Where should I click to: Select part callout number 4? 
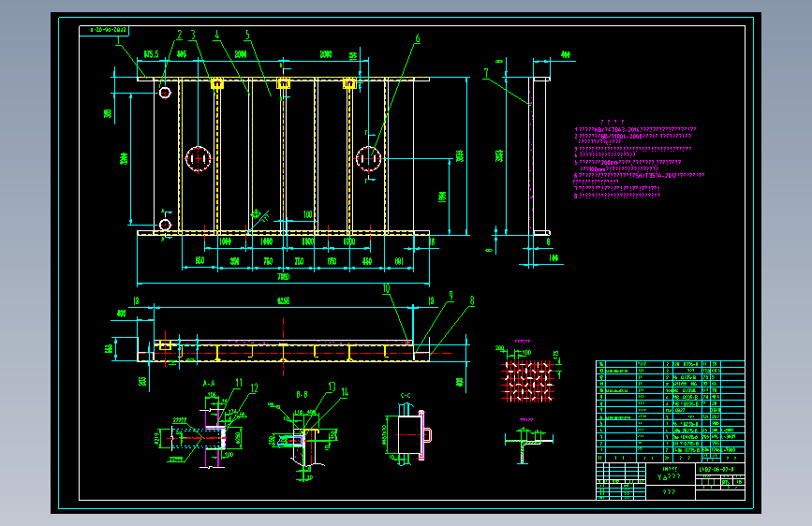point(217,35)
